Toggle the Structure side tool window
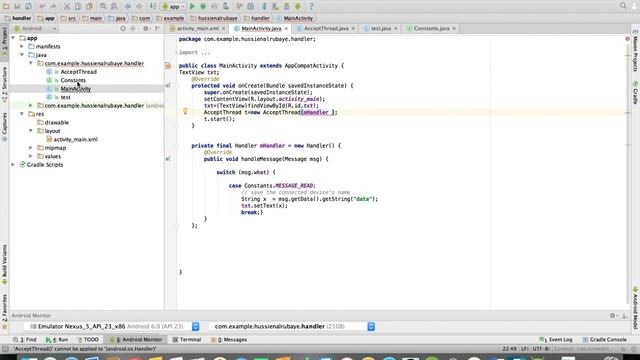Image resolution: width=640 pixels, height=360 pixels. pos(4,84)
